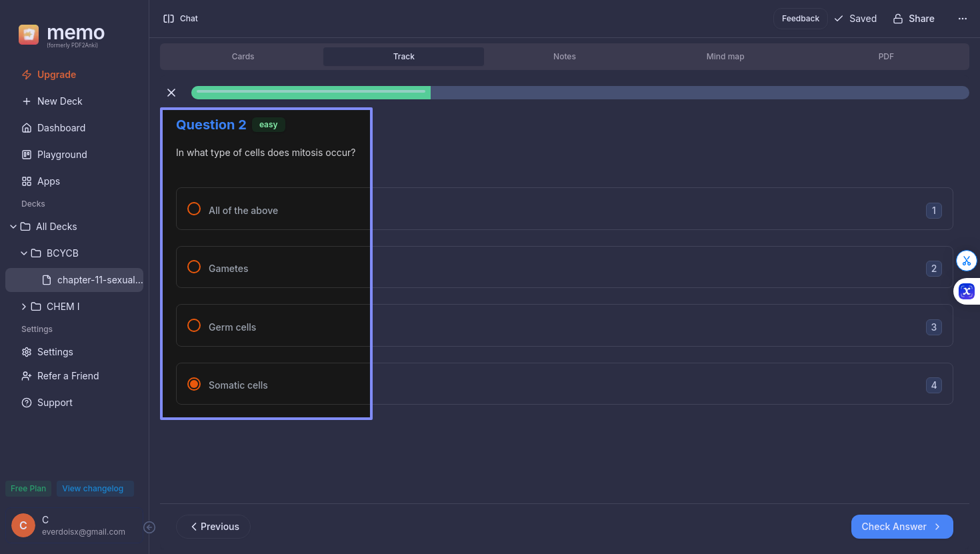
Task: Click the scissors extension icon
Action: tap(966, 261)
